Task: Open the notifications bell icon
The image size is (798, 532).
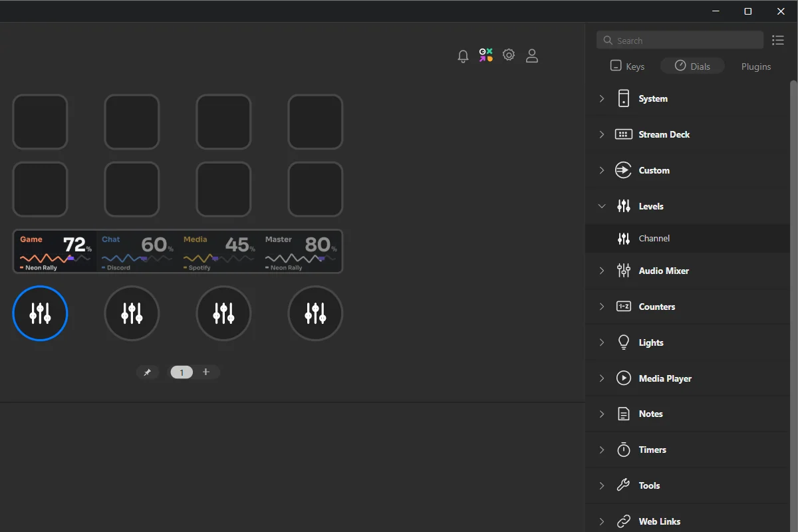Action: [x=464, y=57]
